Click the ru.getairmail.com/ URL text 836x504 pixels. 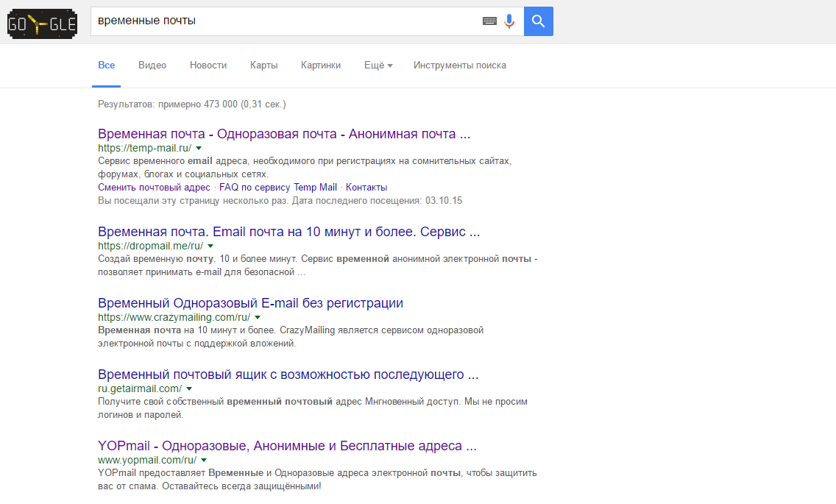[140, 388]
